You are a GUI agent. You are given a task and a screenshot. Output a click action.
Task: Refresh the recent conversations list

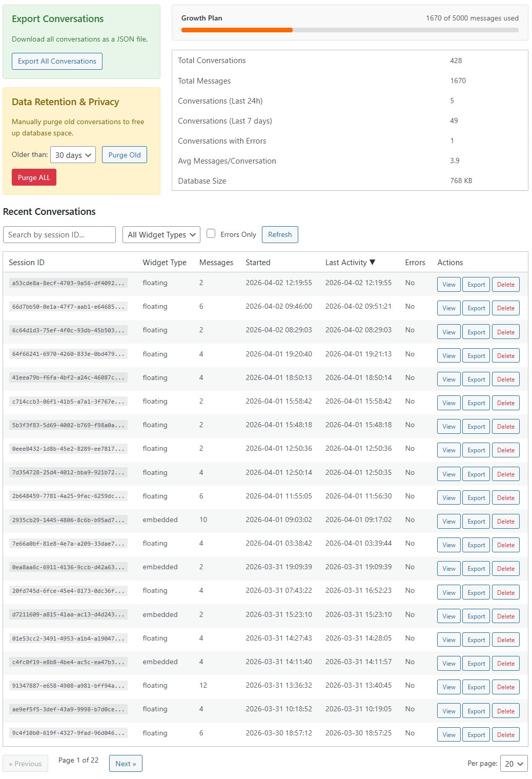pyautogui.click(x=280, y=234)
